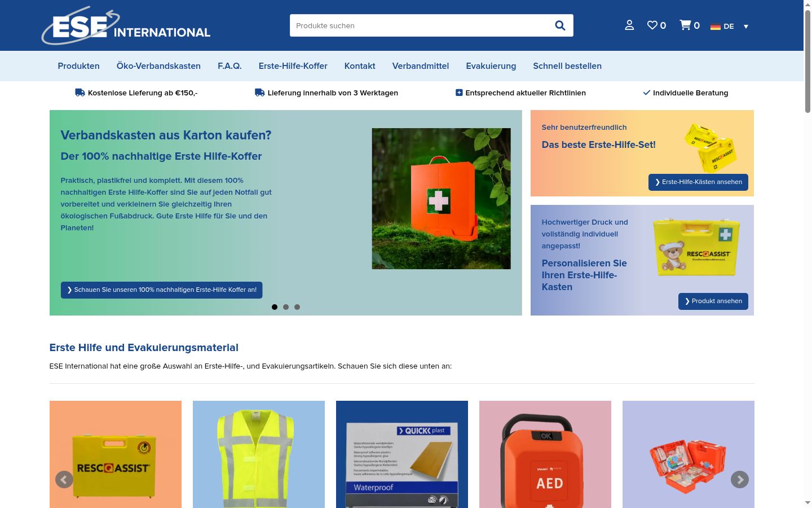Viewport: 812px width, 508px height.
Task: Open the yellow safety vest thumbnail
Action: coord(259,454)
